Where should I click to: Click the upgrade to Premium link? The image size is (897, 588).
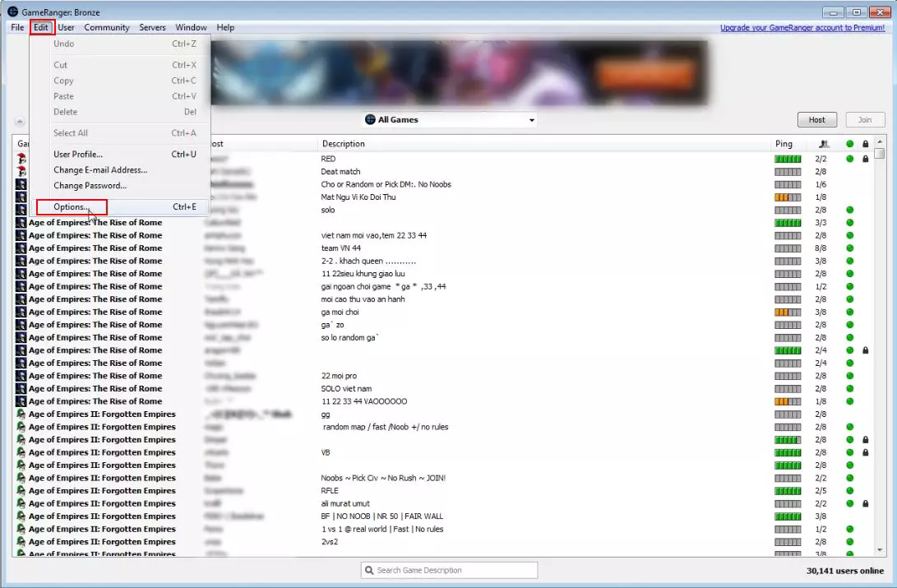coord(802,27)
